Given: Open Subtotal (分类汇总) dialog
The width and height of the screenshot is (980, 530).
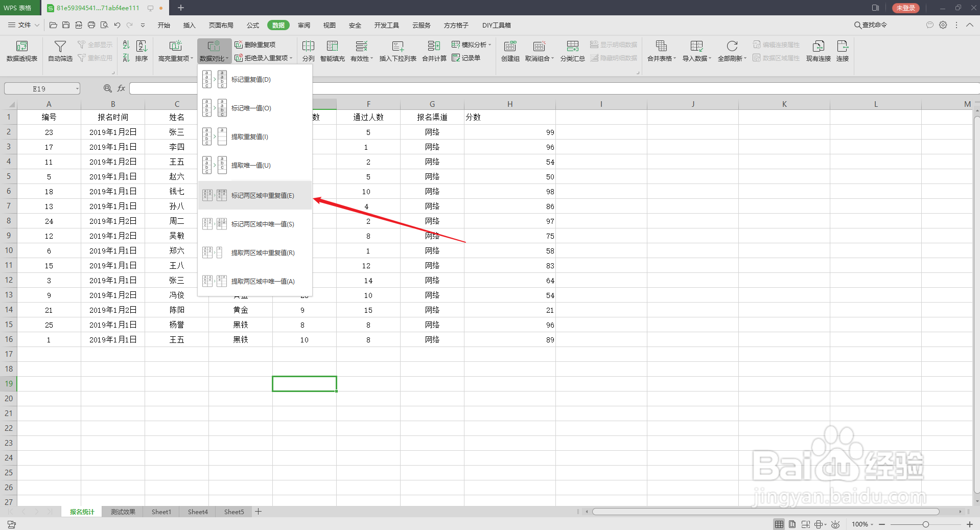Looking at the screenshot, I should (x=572, y=51).
